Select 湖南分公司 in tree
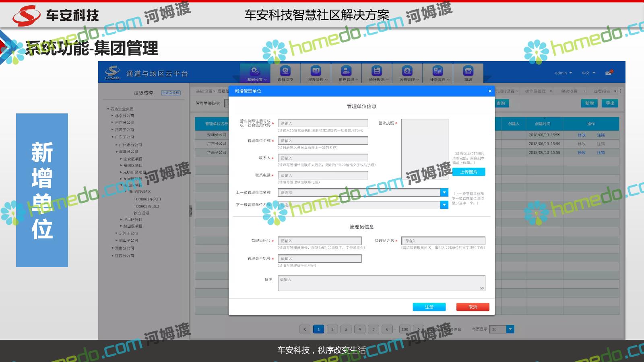Image resolution: width=644 pixels, height=362 pixels. (124, 248)
